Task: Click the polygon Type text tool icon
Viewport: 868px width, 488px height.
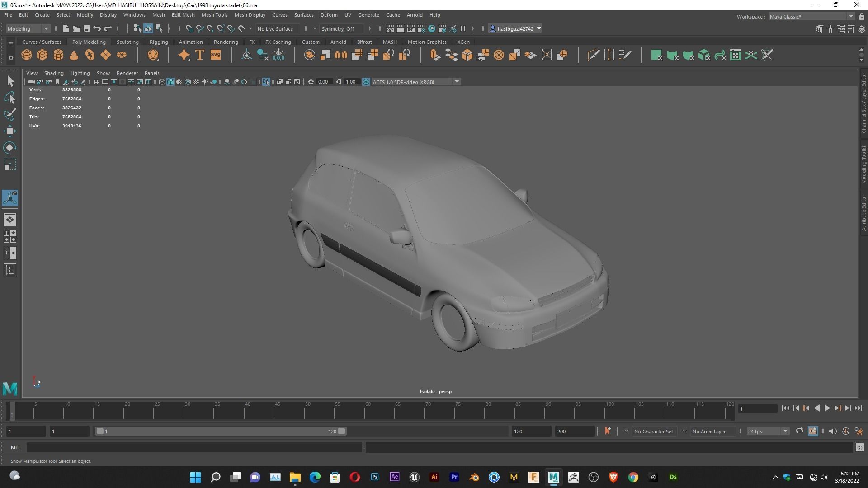Action: click(x=199, y=55)
